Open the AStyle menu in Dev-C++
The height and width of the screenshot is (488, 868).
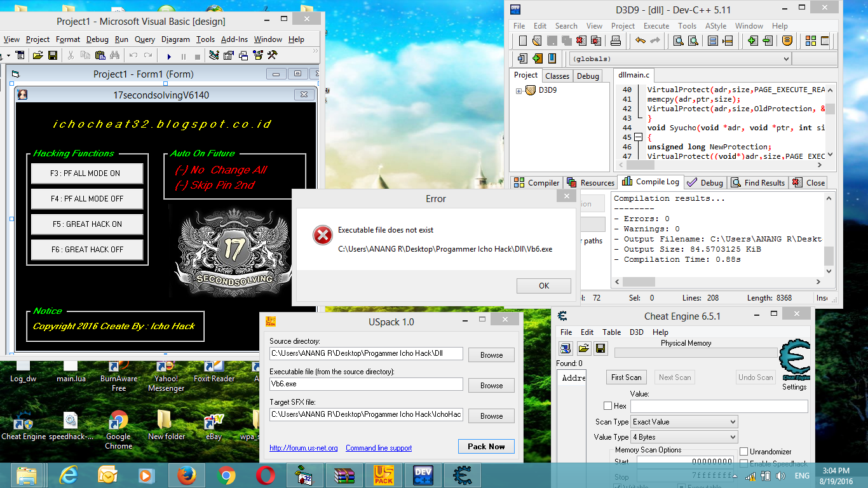click(715, 26)
